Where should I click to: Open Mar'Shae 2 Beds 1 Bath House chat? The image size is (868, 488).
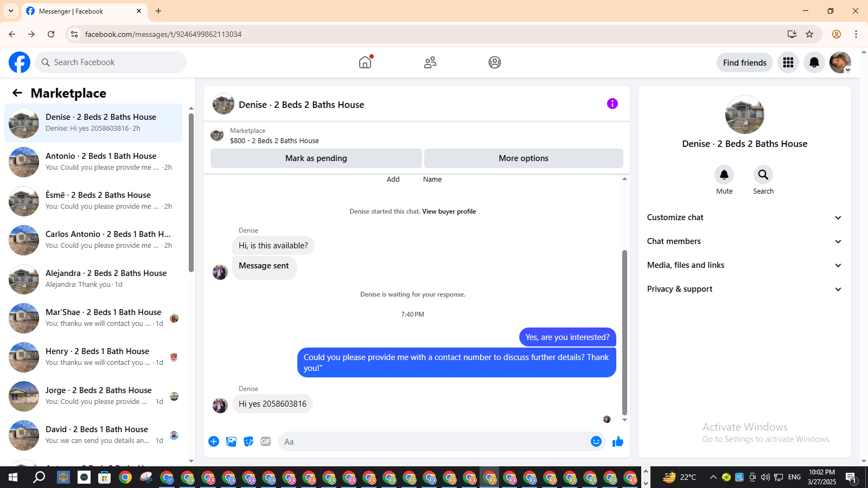[x=93, y=318]
